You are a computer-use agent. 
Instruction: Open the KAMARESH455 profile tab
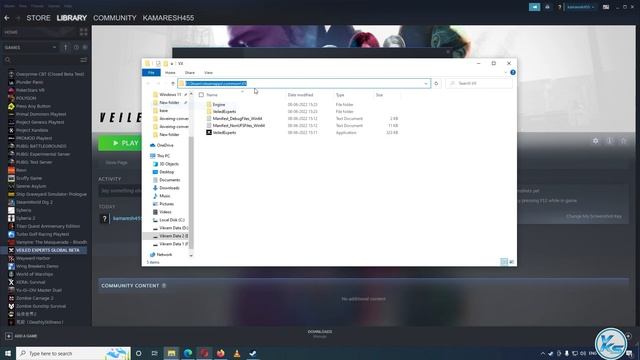[x=168, y=18]
